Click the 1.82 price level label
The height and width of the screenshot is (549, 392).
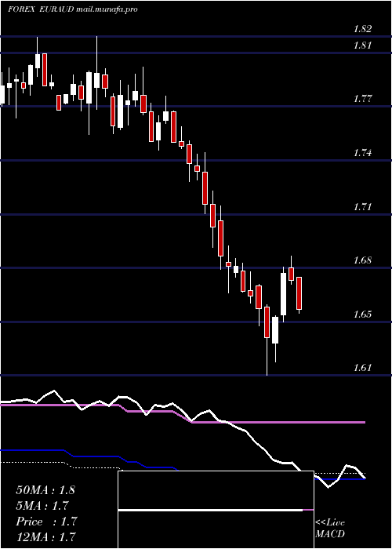(362, 29)
